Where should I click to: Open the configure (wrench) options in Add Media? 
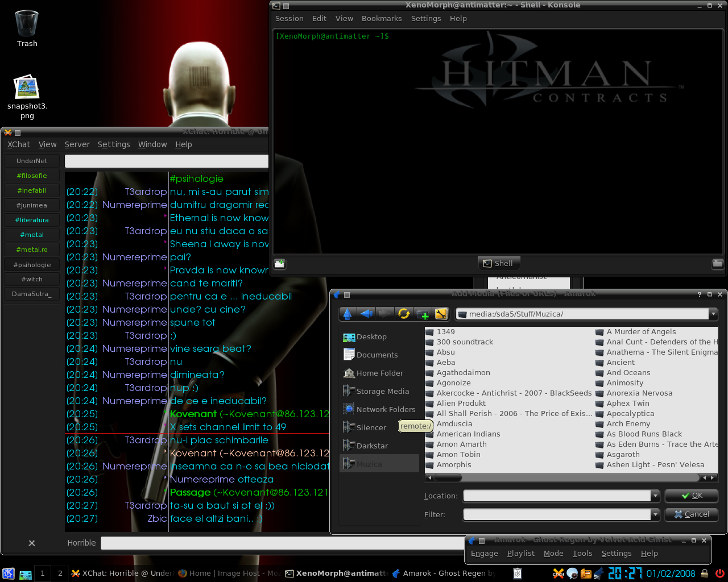point(441,314)
